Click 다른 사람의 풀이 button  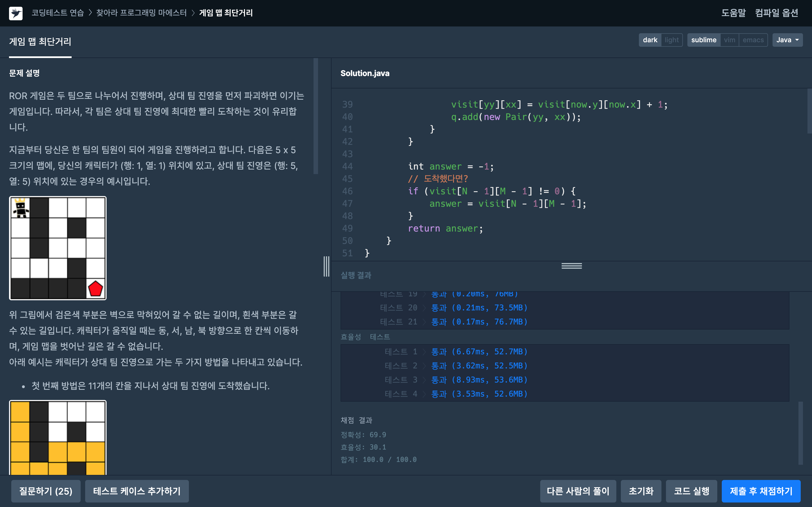[x=578, y=491]
